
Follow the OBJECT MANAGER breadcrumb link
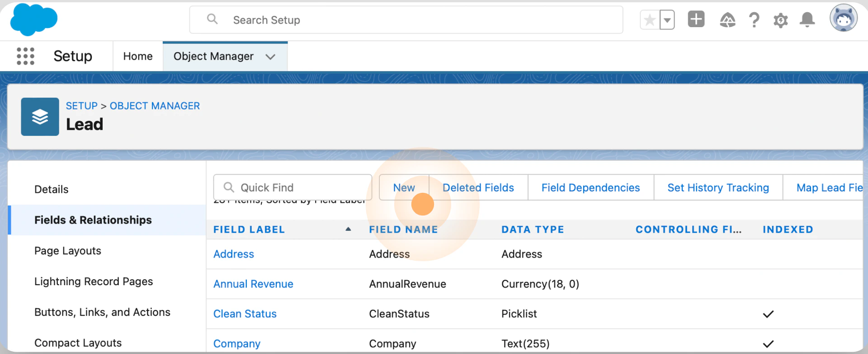click(155, 106)
